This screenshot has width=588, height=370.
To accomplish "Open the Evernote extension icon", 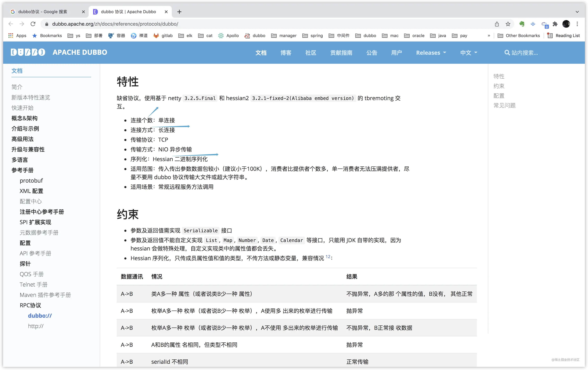I will (x=522, y=24).
